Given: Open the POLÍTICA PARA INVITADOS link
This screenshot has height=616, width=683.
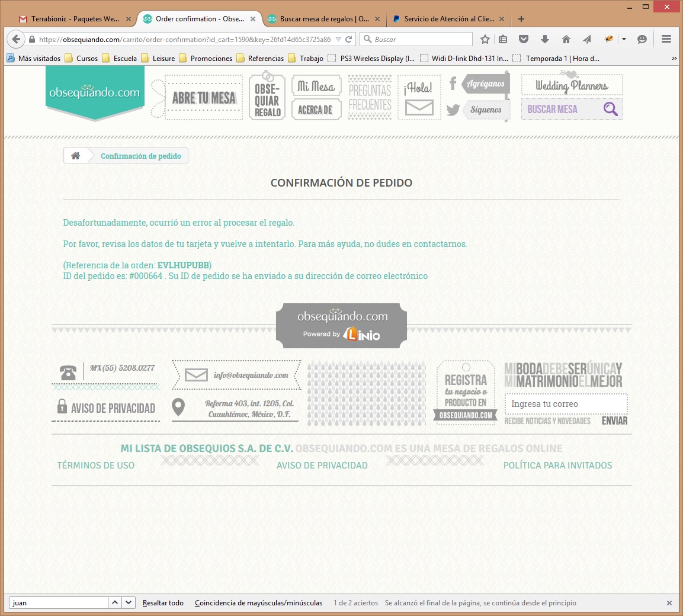Looking at the screenshot, I should tap(557, 466).
